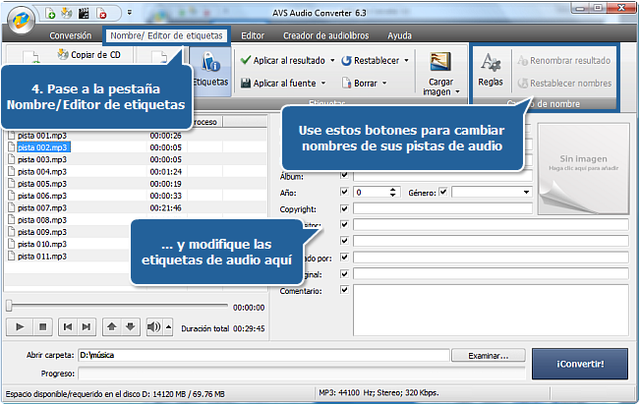Click the Sin imagen cover art placeholder
The width and height of the screenshot is (640, 404).
(583, 169)
